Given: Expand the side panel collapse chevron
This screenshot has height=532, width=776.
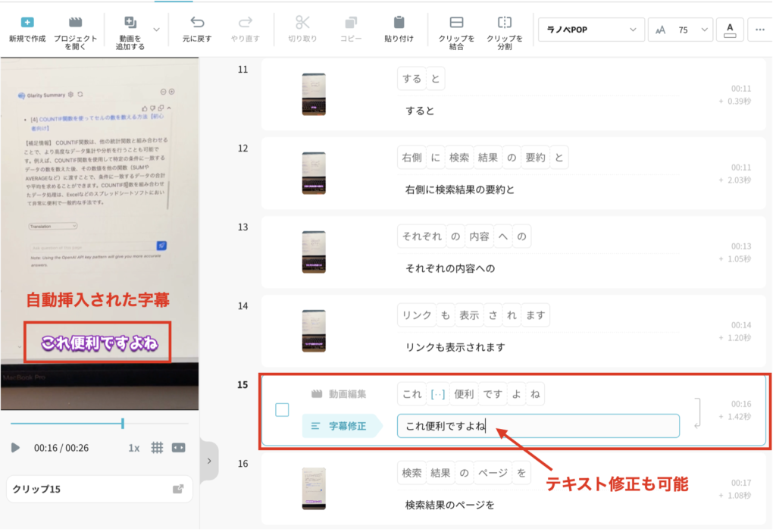Looking at the screenshot, I should point(209,460).
